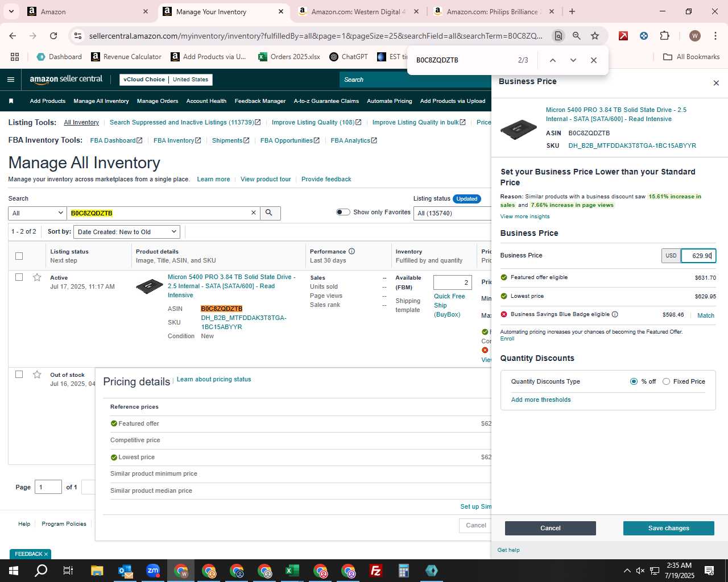Switch to the Philips Brilliance Amazon tab
The image size is (728, 582).
(493, 11)
